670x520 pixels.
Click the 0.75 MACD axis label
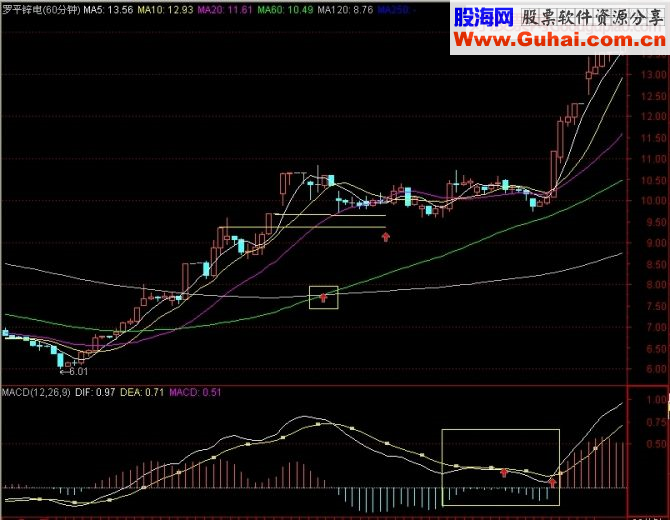pos(657,422)
